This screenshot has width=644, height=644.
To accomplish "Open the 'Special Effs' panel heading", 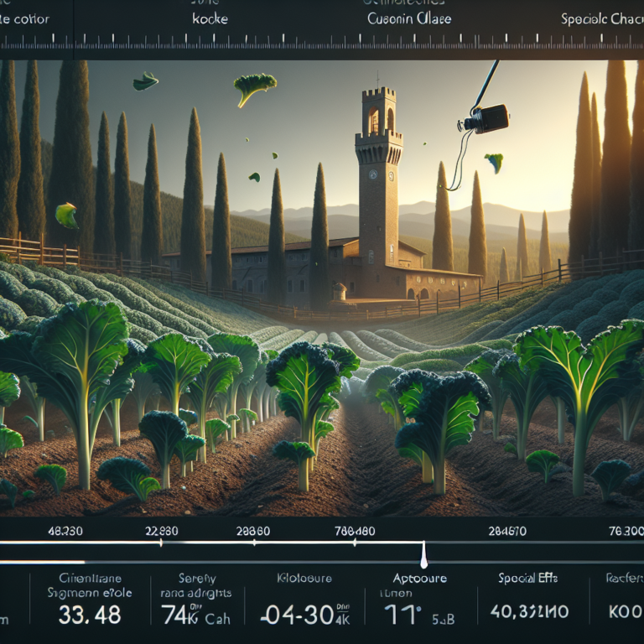I will (527, 579).
